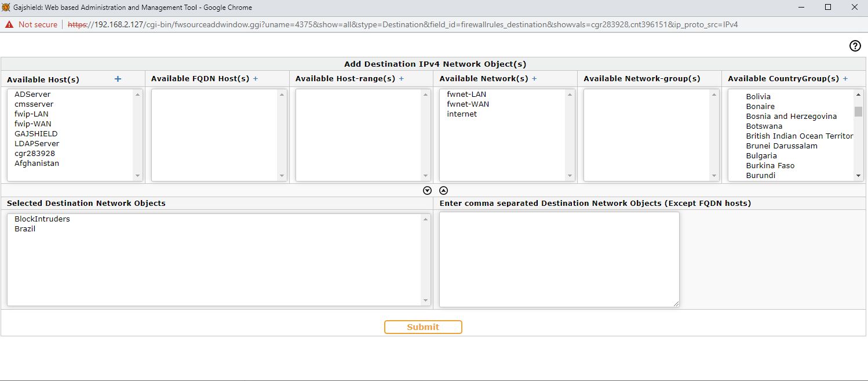Viewport: 868px width, 381px height.
Task: Maximize the Chrome window
Action: (x=828, y=7)
